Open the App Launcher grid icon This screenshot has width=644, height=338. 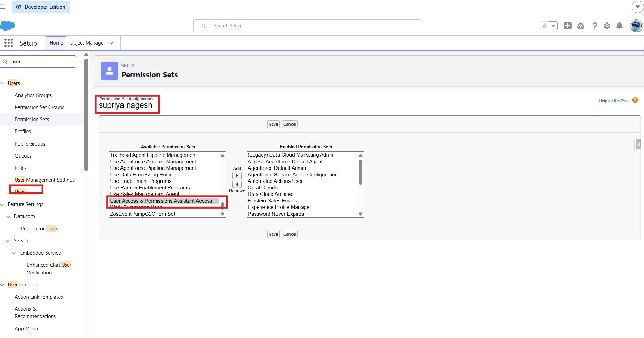pos(9,43)
